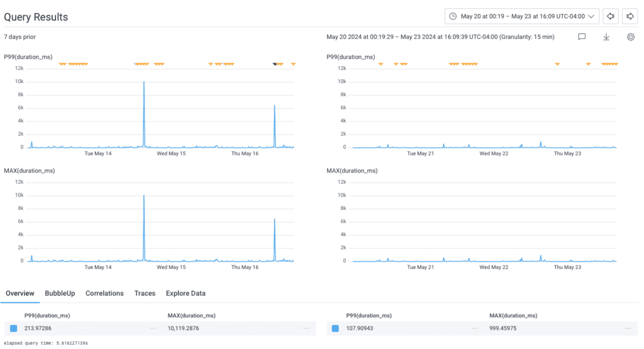This screenshot has width=644, height=349.
Task: Open ellipsis menu beside 10,119.2876 value
Action: click(306, 328)
